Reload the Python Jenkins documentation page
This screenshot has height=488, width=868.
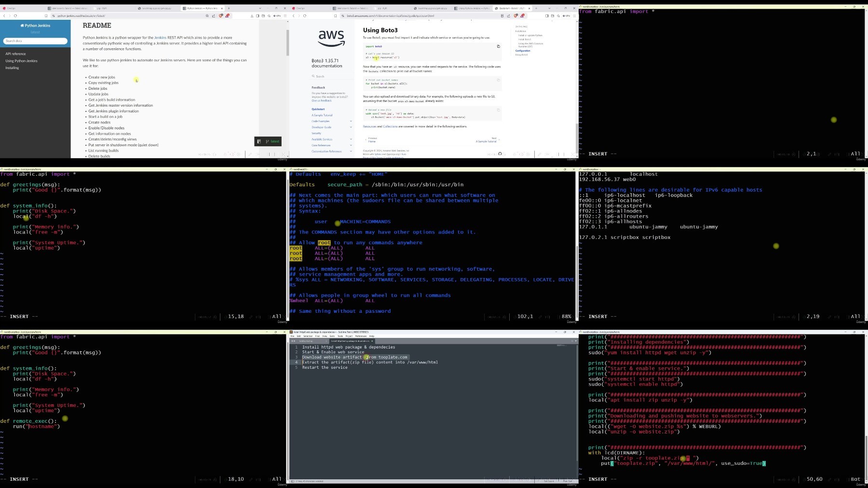tap(15, 16)
